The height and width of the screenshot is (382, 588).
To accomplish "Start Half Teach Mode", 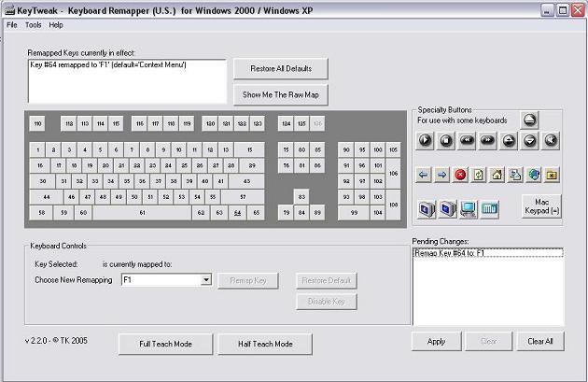I will click(x=265, y=344).
